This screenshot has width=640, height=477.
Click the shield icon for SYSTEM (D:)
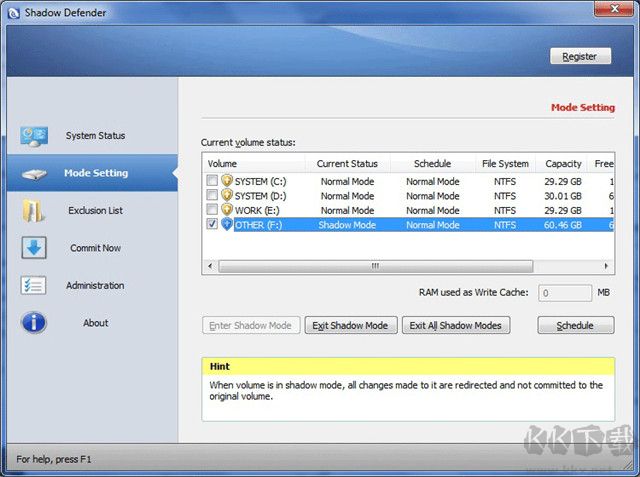pyautogui.click(x=227, y=195)
